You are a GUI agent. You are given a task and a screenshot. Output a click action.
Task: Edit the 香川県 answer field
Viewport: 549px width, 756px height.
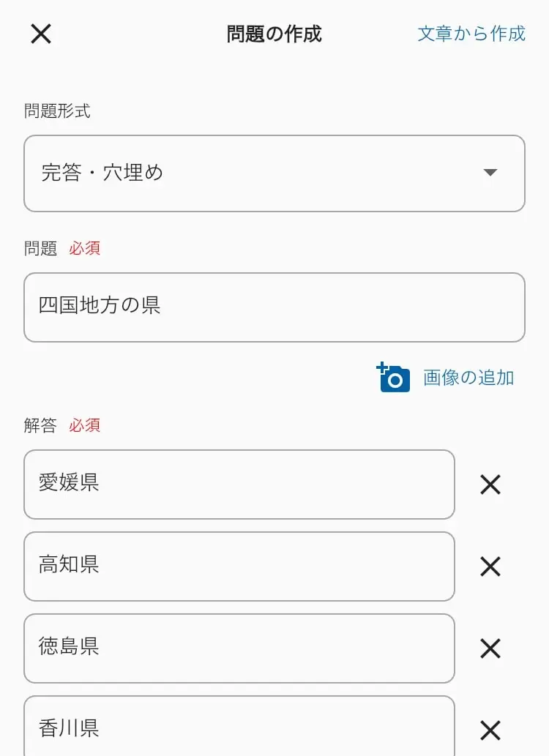pyautogui.click(x=239, y=726)
